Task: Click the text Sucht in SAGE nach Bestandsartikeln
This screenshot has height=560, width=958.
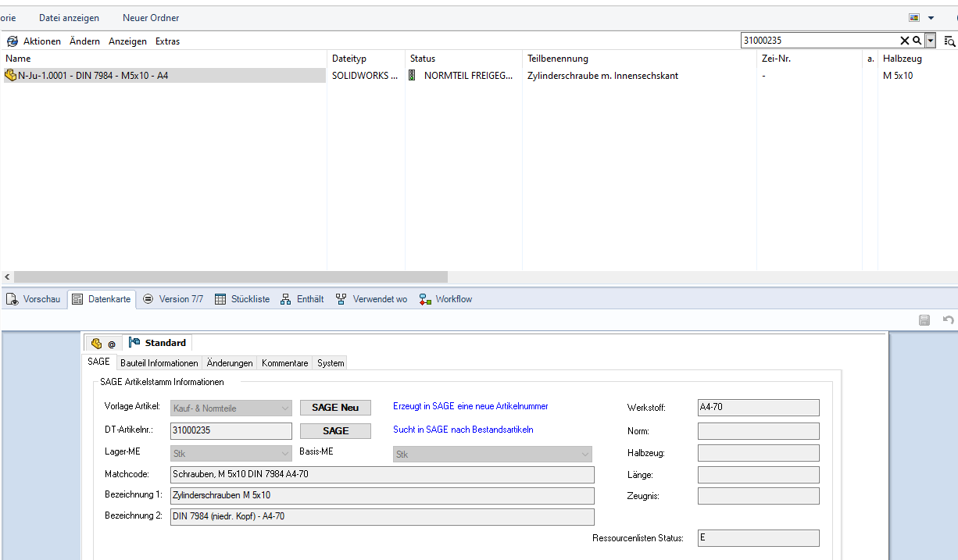Action: coord(463,430)
